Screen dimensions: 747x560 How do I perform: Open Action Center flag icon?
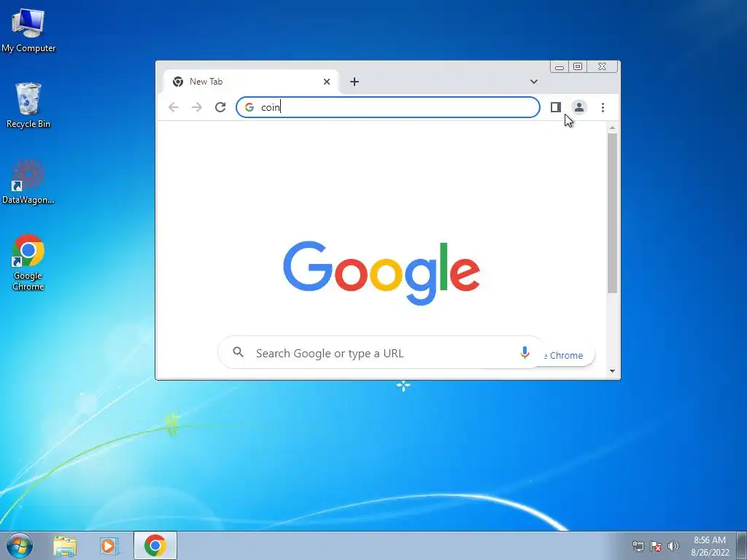point(656,546)
